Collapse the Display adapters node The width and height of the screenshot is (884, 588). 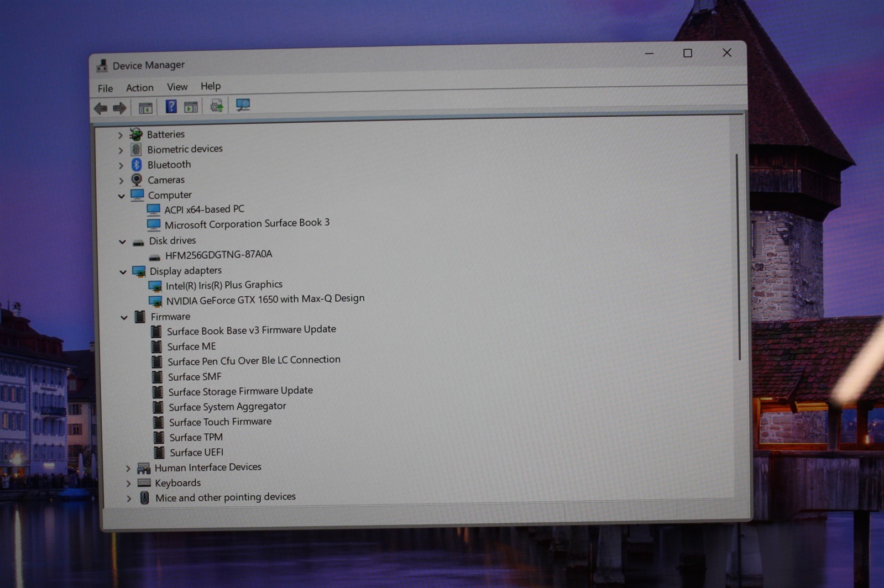pyautogui.click(x=123, y=272)
